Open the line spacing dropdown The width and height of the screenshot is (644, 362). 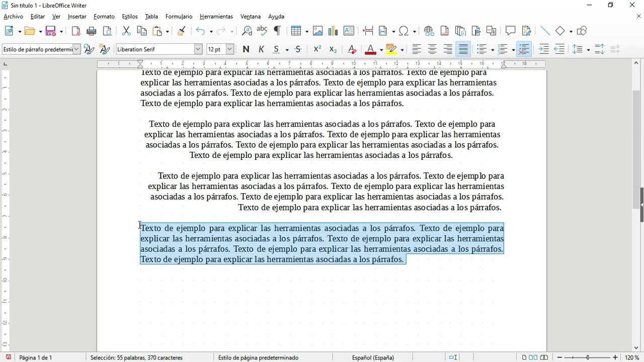(x=588, y=50)
